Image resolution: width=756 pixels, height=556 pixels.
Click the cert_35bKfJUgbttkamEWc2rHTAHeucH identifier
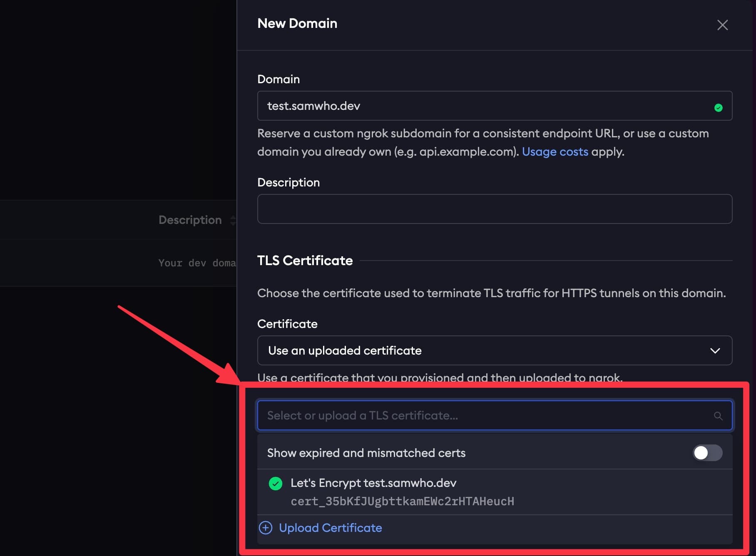point(402,501)
